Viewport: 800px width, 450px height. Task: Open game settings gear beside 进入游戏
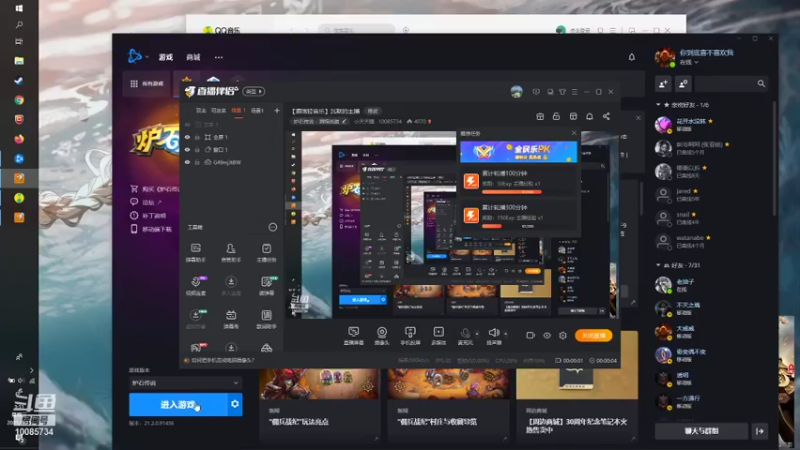(235, 404)
